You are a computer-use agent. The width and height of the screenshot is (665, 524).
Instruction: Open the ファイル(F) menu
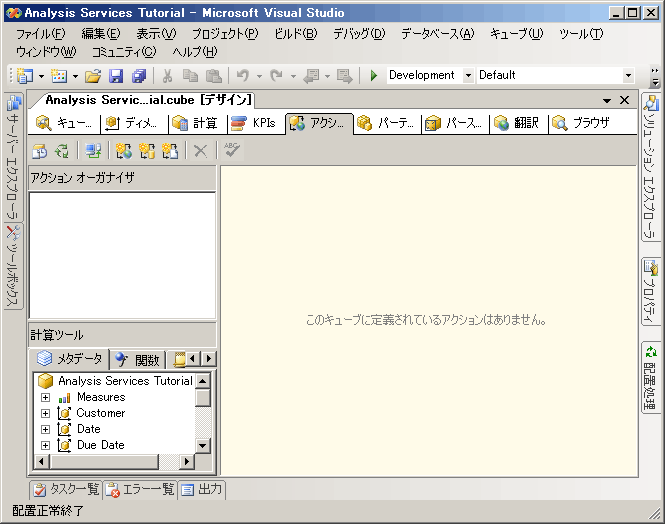[41, 33]
